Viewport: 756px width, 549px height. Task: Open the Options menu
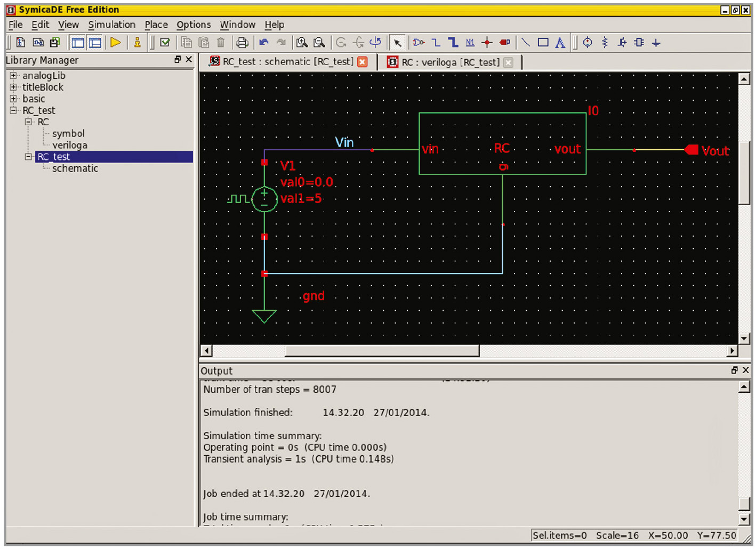[194, 25]
